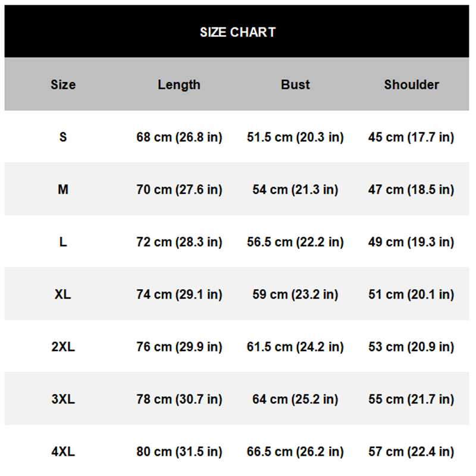The width and height of the screenshot is (476, 476).
Task: Click the 4XL size row label
Action: (x=63, y=452)
